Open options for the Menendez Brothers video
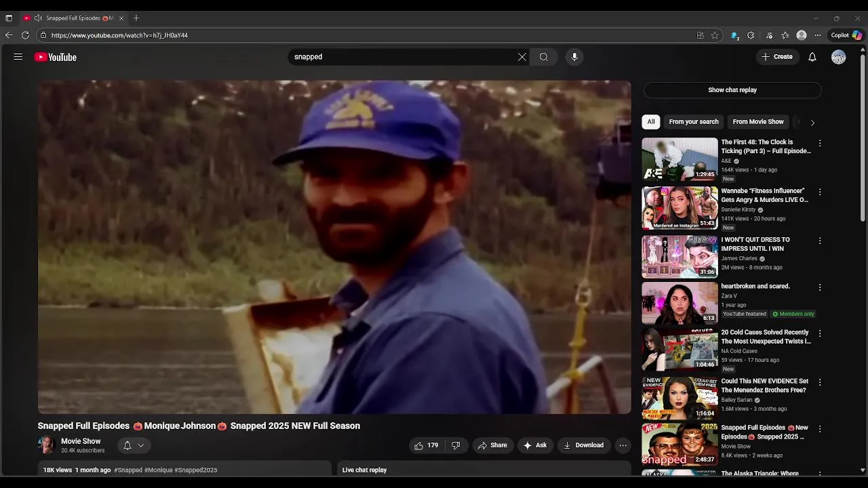 820,382
